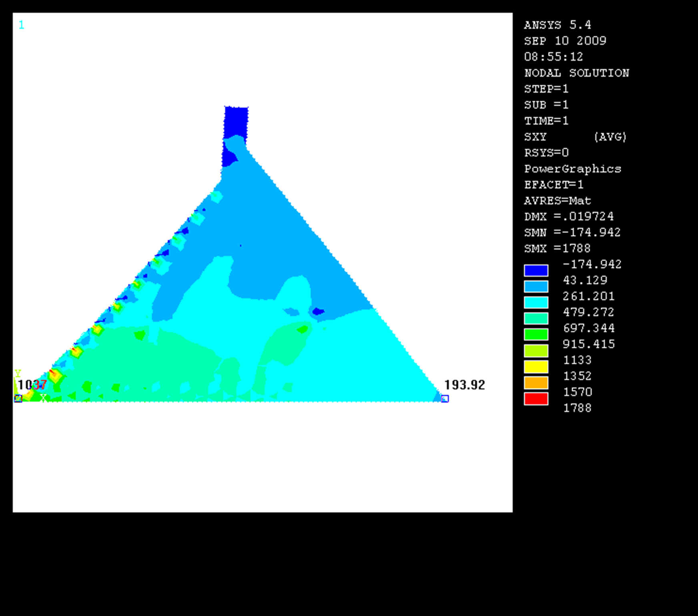The width and height of the screenshot is (698, 616).
Task: Click the NODAL SOLUTION title text
Action: pyautogui.click(x=576, y=73)
